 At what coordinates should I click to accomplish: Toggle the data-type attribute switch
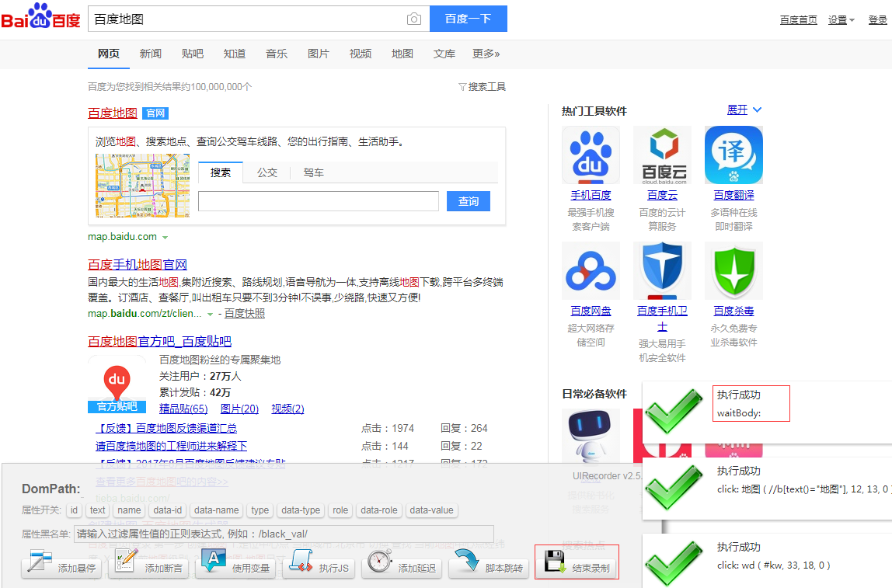[x=301, y=510]
